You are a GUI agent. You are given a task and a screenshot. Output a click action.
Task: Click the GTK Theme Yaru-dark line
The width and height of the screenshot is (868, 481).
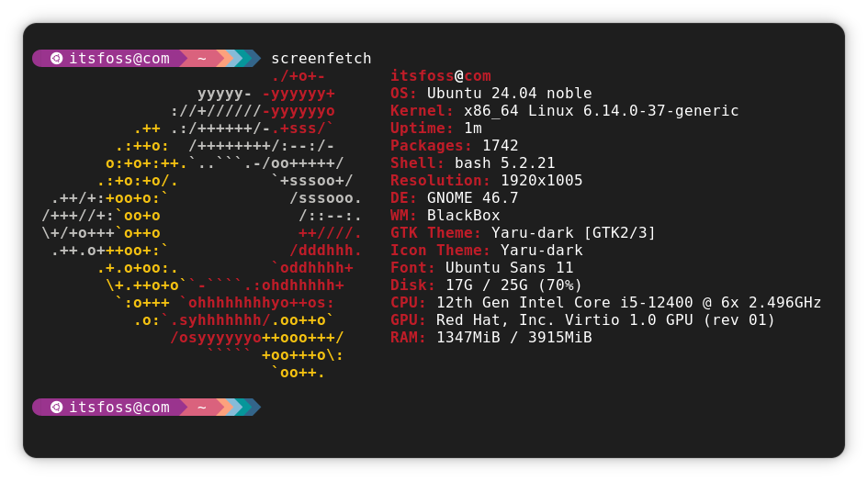coord(524,233)
